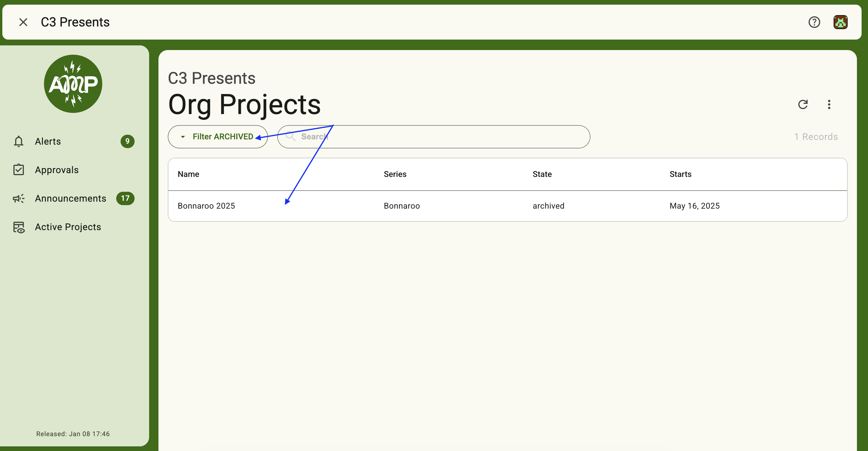Click the C3 Presents subtitle above Org Projects
This screenshot has width=868, height=451.
pyautogui.click(x=211, y=78)
